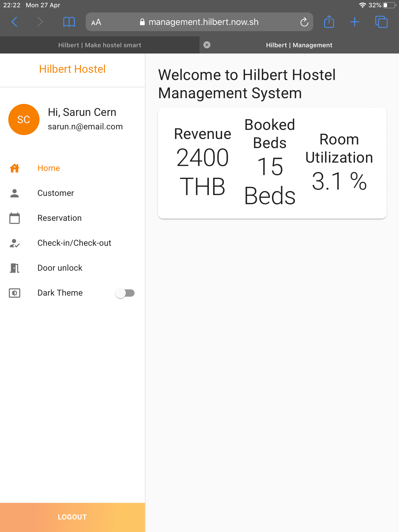This screenshot has width=399, height=532.
Task: Tap the Home house icon in sidebar
Action: (x=15, y=168)
